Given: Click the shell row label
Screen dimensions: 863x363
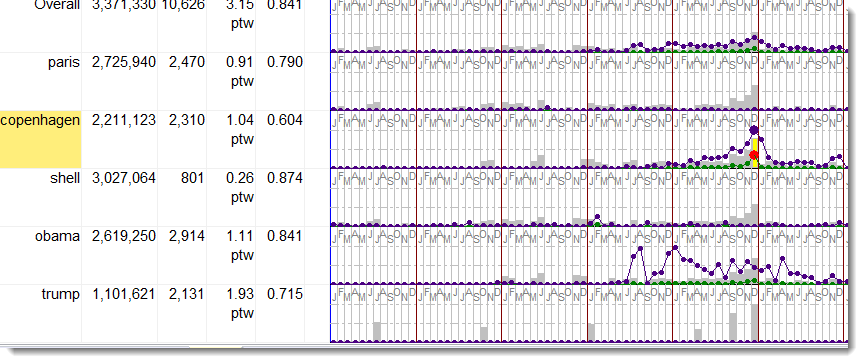Looking at the screenshot, I should pyautogui.click(x=65, y=178).
